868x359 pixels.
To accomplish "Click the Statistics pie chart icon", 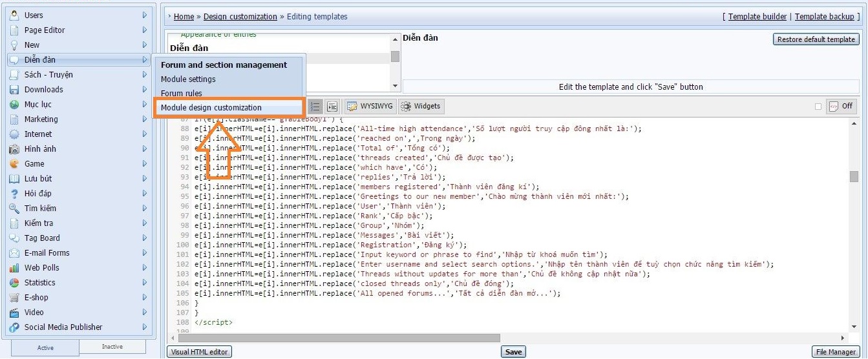I will coord(14,282).
